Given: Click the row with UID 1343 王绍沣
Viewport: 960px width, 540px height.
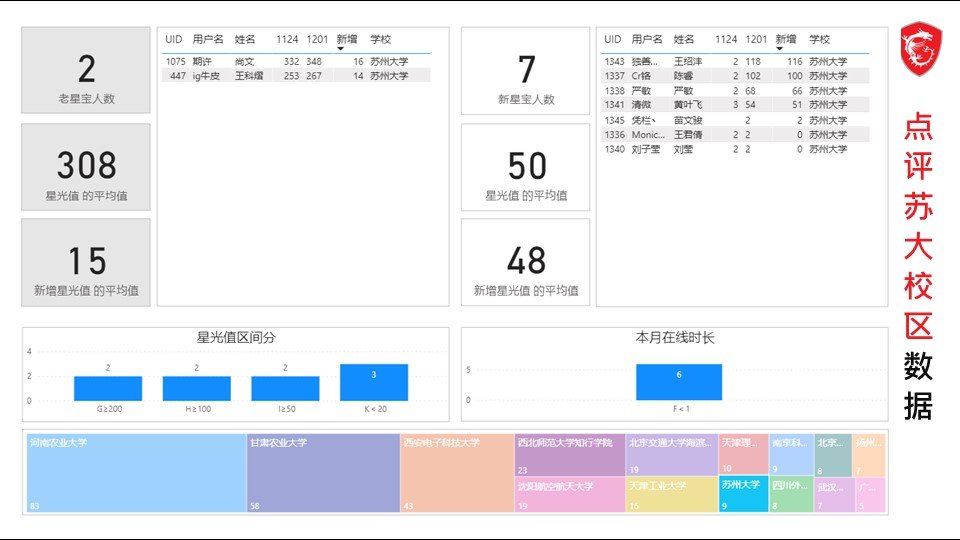Looking at the screenshot, I should click(x=735, y=61).
